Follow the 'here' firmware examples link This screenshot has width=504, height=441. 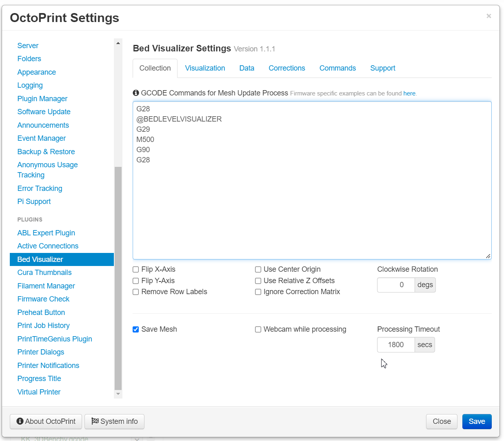coord(409,93)
